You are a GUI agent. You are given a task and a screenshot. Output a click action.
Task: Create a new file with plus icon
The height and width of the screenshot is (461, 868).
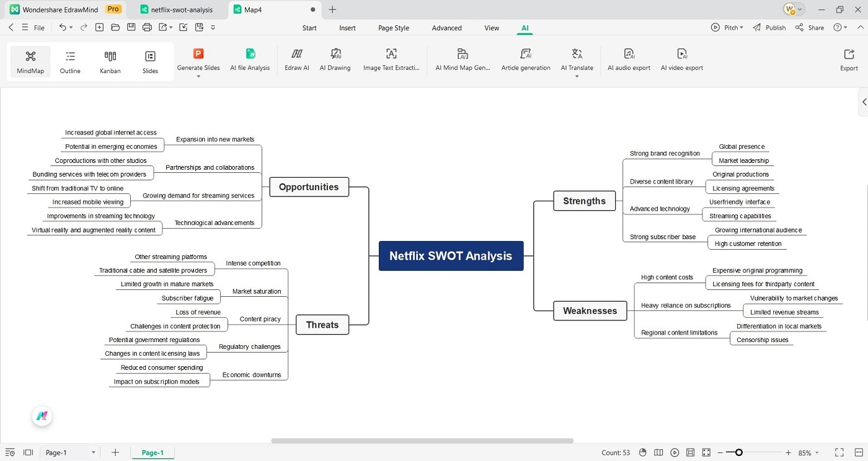click(x=99, y=27)
